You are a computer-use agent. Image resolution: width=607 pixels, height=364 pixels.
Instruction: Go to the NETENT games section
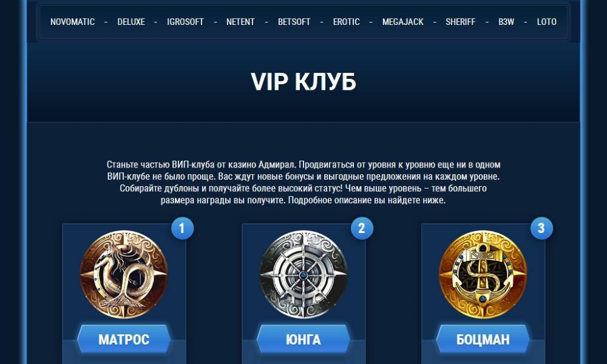[x=240, y=22]
